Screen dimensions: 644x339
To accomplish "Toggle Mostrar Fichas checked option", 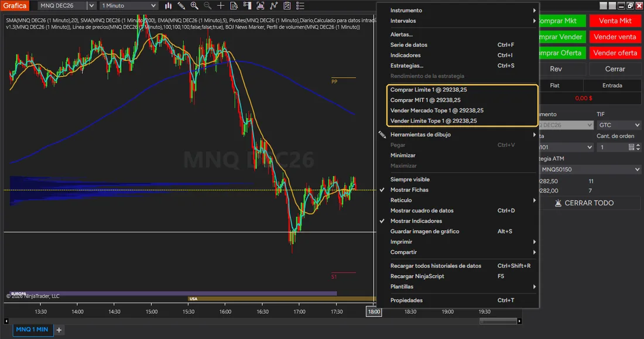I will pyautogui.click(x=458, y=190).
